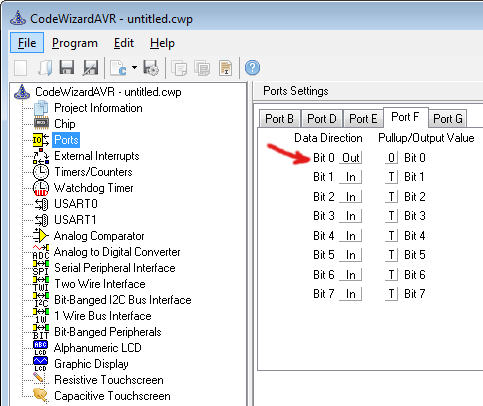Toggle Bit 7 data direction In button
This screenshot has height=406, width=483.
(351, 294)
